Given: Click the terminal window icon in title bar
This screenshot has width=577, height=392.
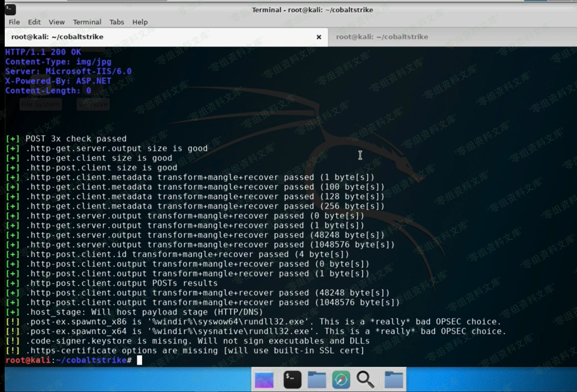Looking at the screenshot, I should [10, 9].
